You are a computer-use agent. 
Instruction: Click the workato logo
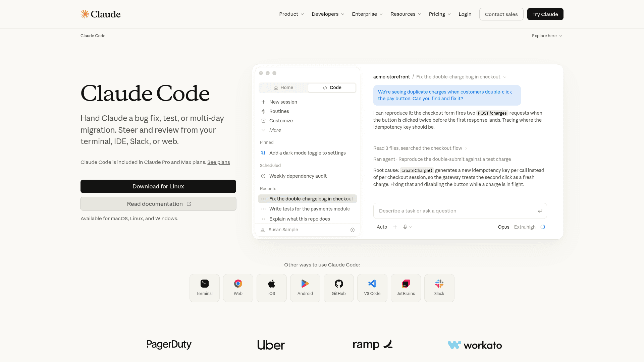click(x=475, y=345)
